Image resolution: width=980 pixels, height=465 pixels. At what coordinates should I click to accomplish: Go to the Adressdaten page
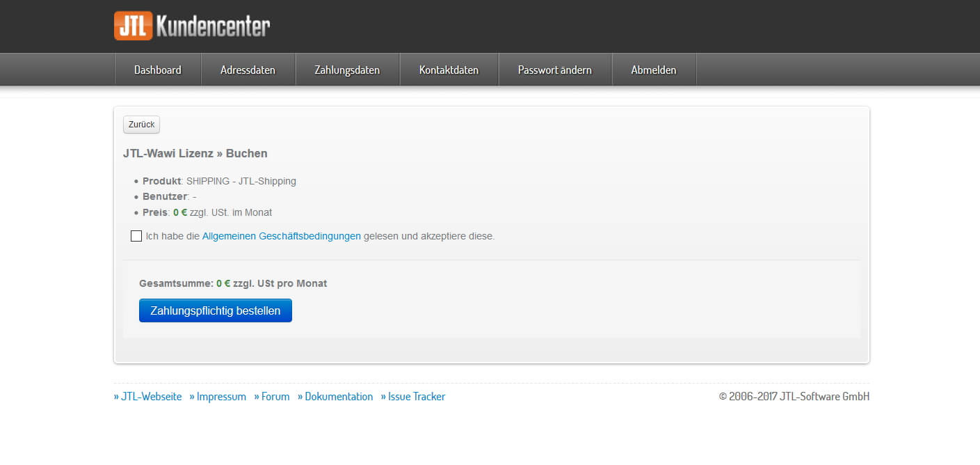[x=248, y=70]
